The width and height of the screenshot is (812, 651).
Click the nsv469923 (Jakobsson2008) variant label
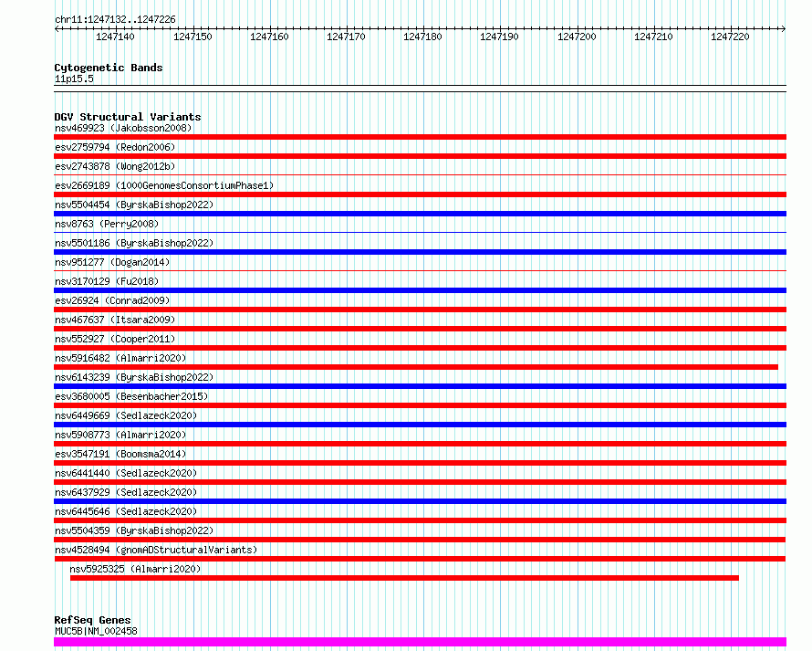click(123, 128)
